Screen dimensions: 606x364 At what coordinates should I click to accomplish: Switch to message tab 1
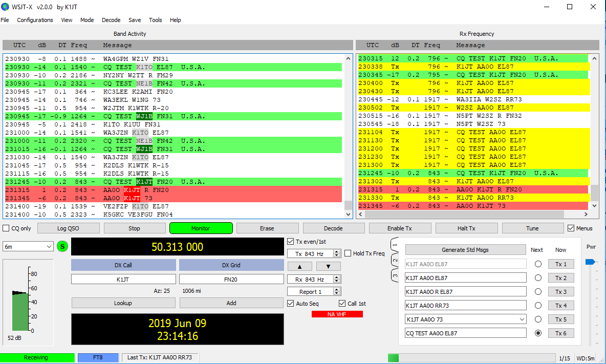tap(395, 245)
